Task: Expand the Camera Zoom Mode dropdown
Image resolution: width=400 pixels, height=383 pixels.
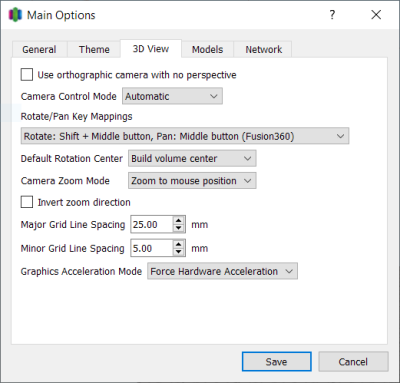Action: click(x=192, y=181)
